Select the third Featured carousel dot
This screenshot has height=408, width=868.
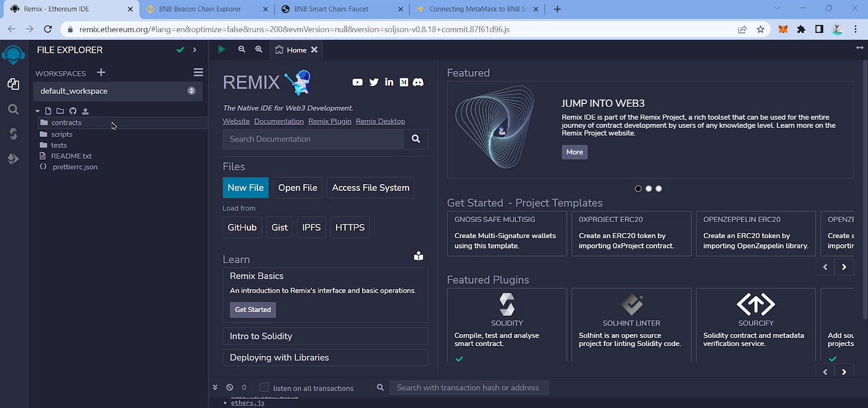click(658, 188)
